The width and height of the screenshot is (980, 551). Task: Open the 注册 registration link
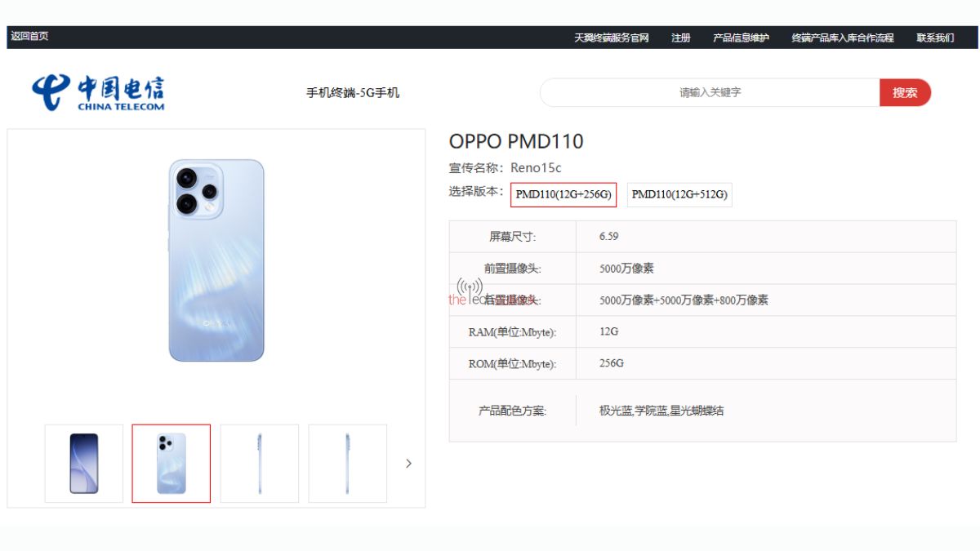[680, 38]
